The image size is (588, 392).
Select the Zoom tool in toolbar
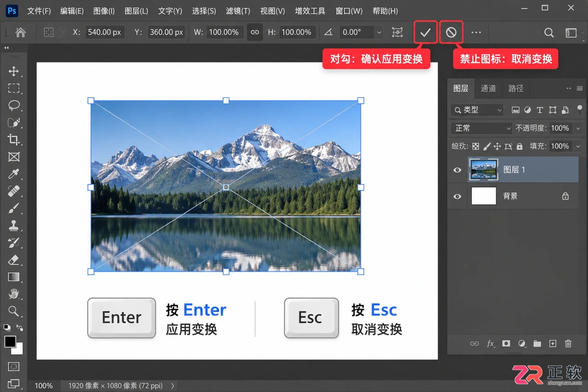[13, 311]
